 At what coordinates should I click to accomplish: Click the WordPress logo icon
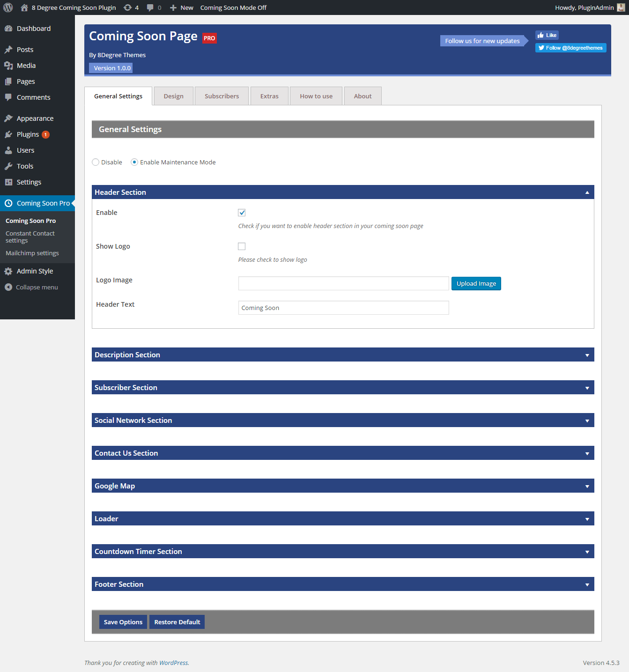(x=8, y=7)
